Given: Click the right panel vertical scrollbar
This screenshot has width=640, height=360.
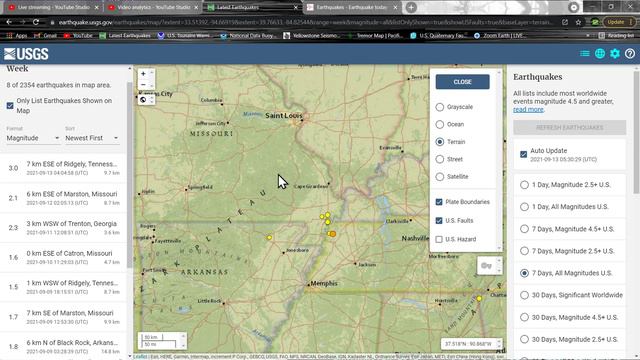Looking at the screenshot, I should [636, 133].
